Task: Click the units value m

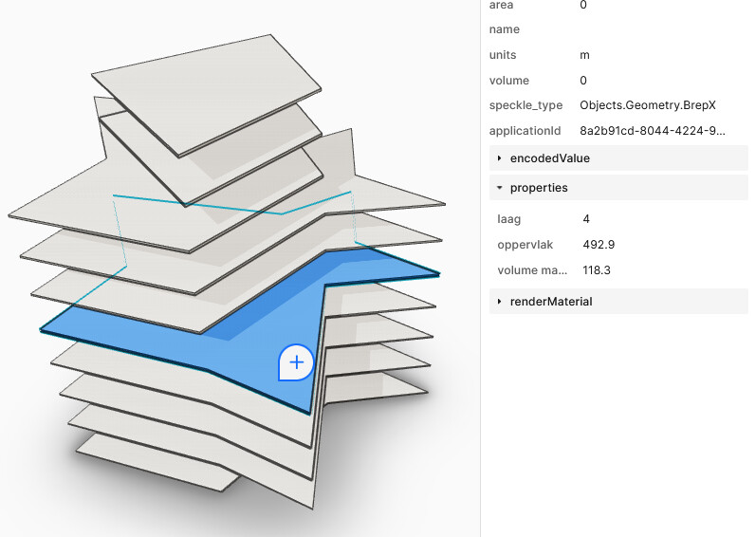Action: click(584, 55)
